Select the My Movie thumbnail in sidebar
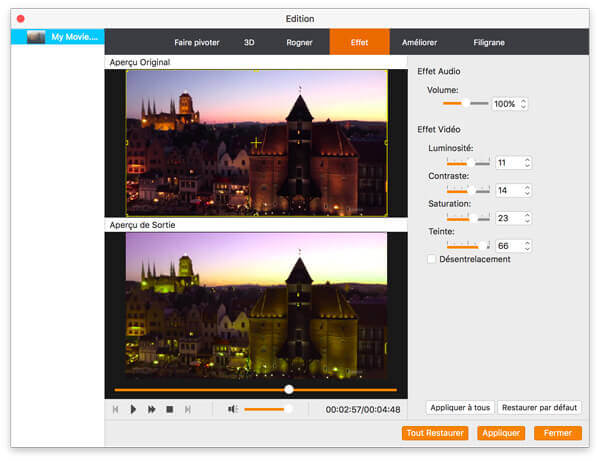 (37, 37)
